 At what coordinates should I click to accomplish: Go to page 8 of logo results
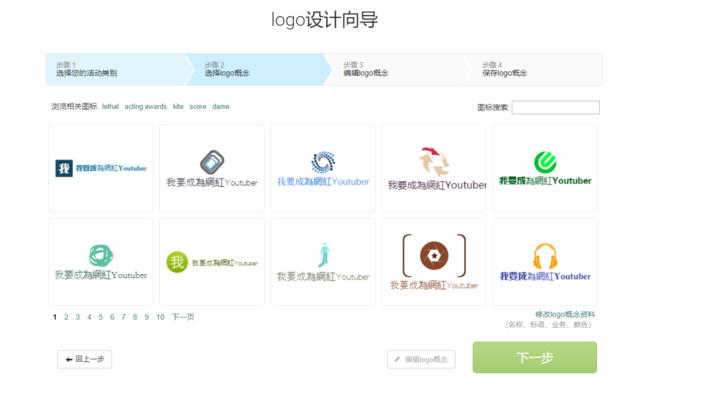click(x=135, y=317)
